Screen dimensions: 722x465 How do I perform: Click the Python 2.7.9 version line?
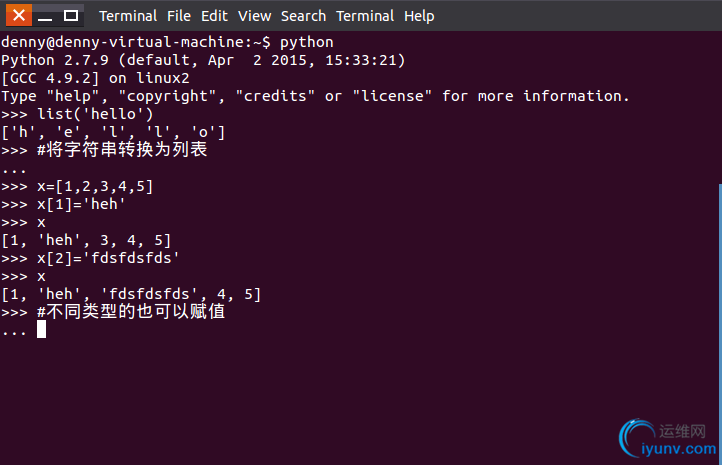[203, 60]
